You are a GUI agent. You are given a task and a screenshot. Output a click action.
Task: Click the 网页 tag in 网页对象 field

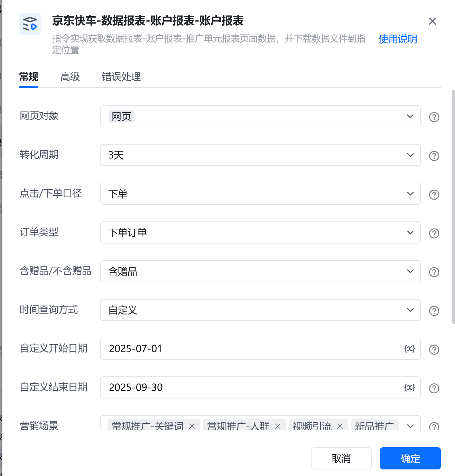121,117
